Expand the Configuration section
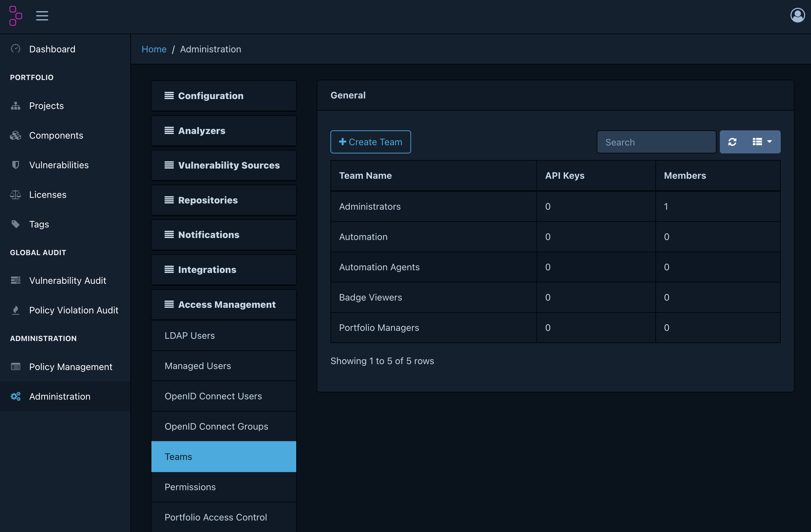 [x=223, y=96]
